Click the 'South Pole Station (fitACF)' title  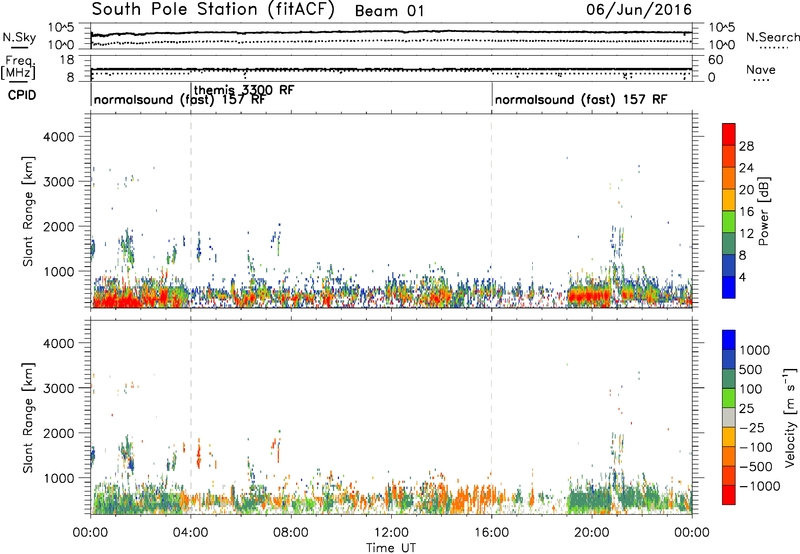(x=213, y=10)
